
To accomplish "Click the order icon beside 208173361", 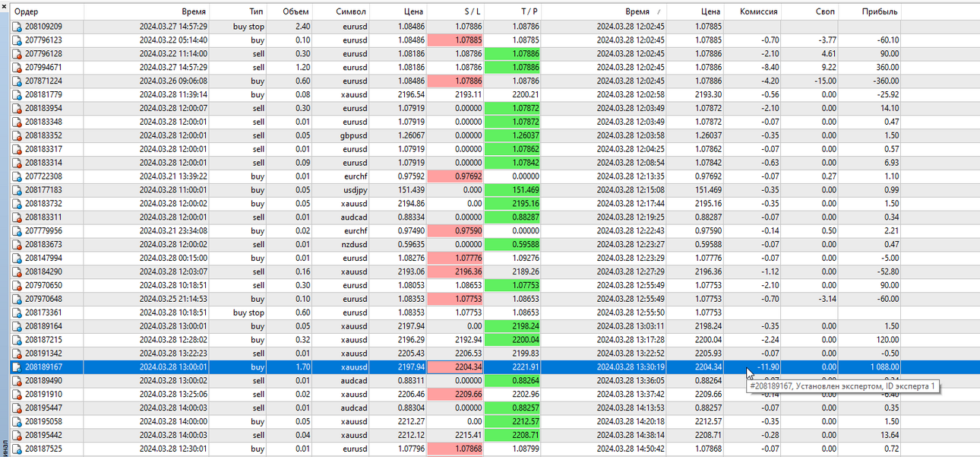I will point(17,313).
